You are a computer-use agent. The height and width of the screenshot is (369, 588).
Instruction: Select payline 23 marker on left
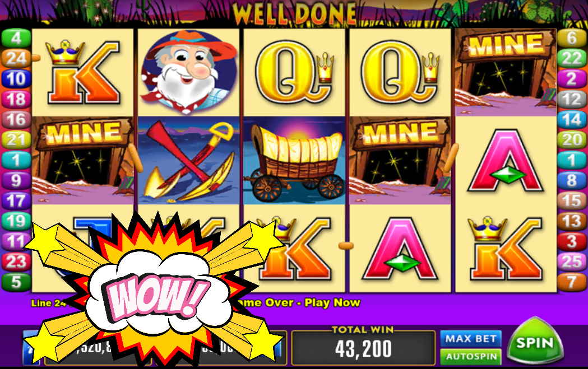click(16, 261)
